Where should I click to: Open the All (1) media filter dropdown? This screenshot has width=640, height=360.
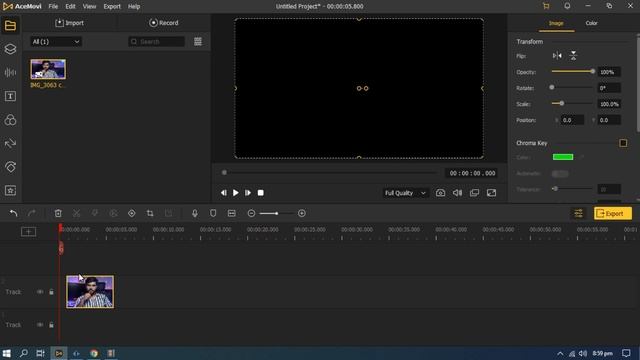click(x=56, y=42)
